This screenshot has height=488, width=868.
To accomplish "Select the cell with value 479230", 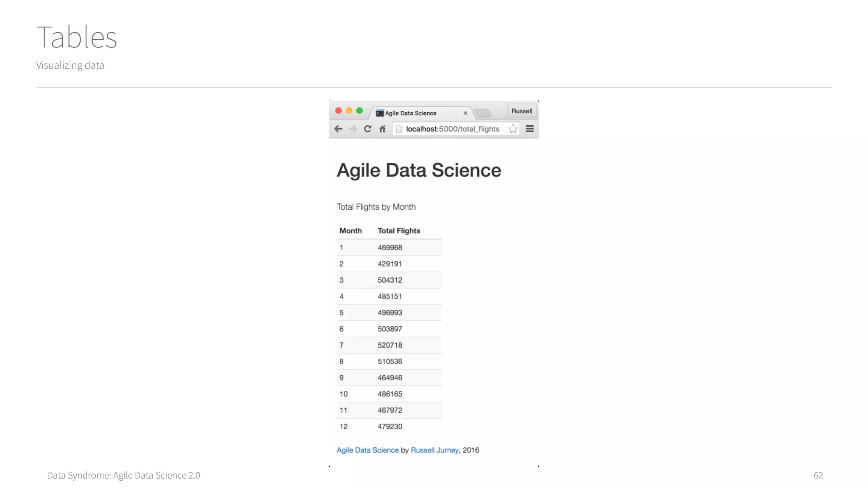I will click(390, 427).
